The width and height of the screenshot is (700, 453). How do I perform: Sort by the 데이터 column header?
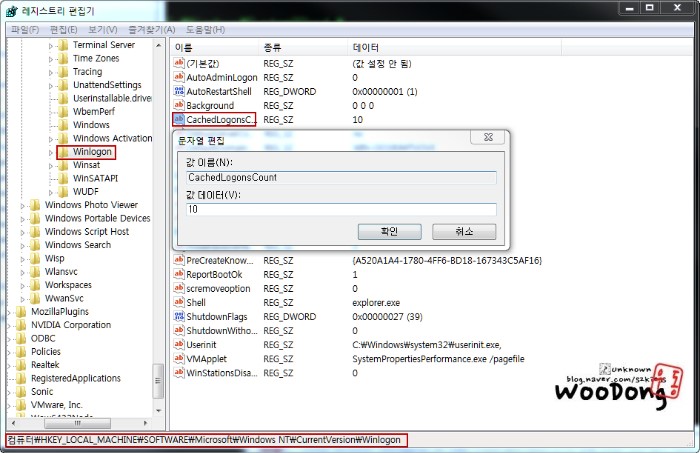pyautogui.click(x=454, y=47)
